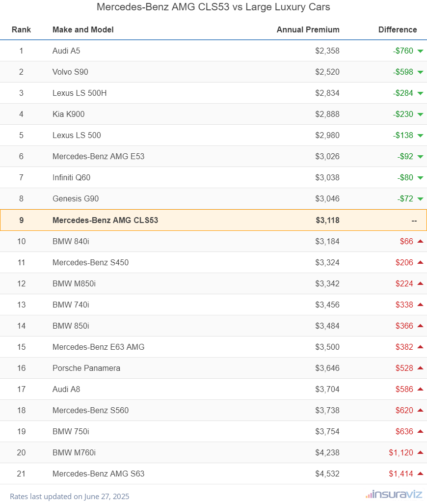This screenshot has height=504, width=427.
Task: Click the red arrow in E63 AMG row
Action: [420, 346]
